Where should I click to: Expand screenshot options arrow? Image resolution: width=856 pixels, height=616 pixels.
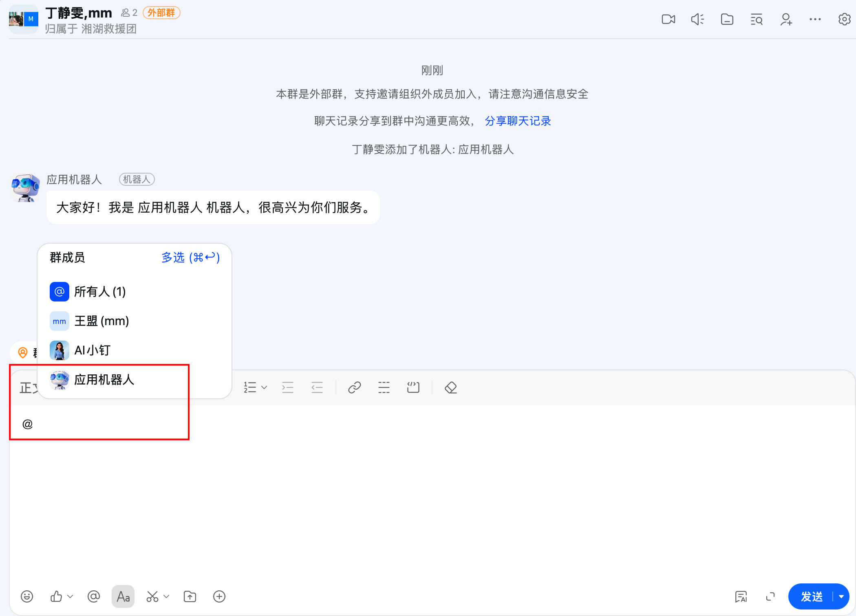point(166,596)
